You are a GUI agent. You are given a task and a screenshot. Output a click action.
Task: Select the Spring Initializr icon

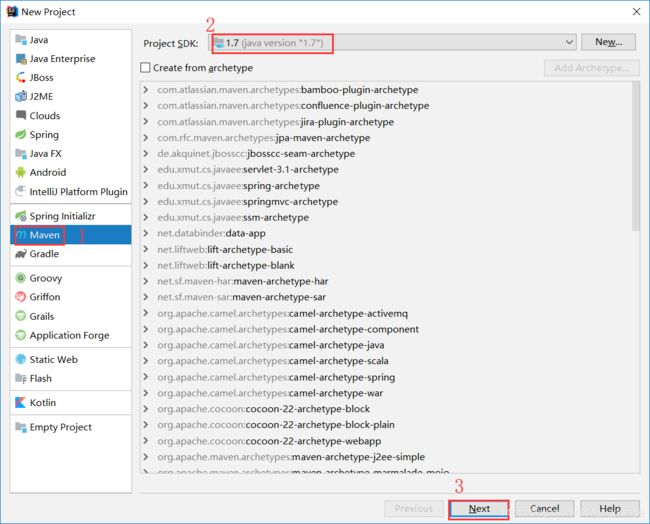coord(21,216)
